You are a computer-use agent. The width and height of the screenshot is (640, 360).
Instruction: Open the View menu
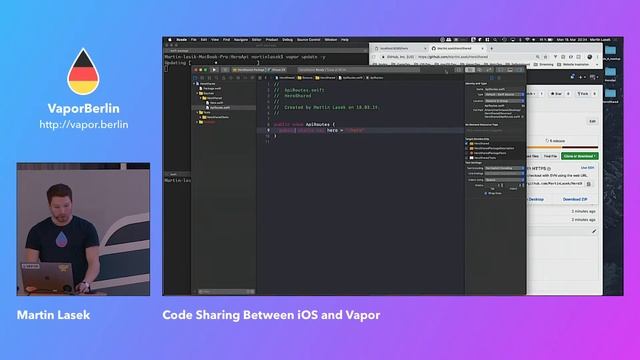pos(215,40)
